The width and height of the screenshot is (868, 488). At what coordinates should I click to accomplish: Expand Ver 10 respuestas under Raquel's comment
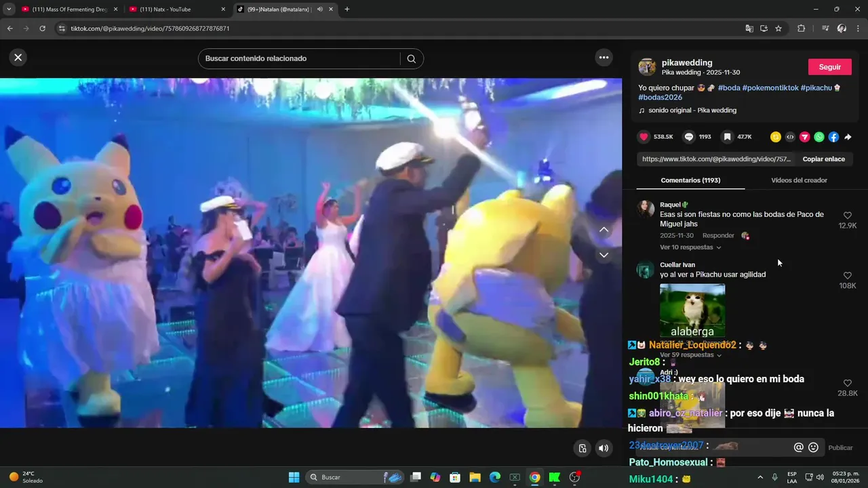click(690, 247)
